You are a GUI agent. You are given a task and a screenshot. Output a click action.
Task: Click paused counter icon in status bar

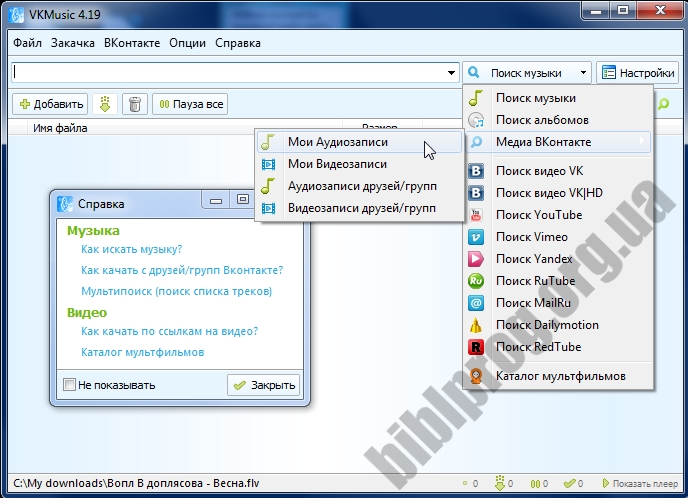tap(534, 484)
